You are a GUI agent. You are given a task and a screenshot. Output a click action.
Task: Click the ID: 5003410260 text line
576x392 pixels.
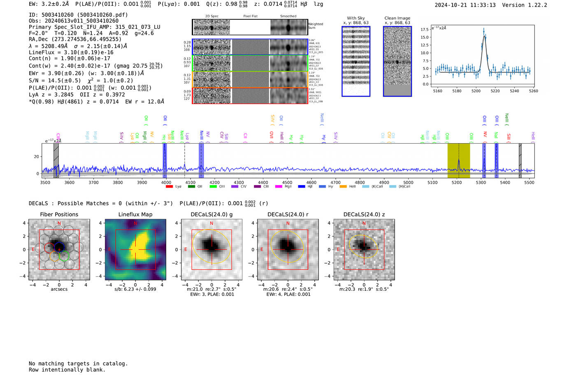coord(78,15)
